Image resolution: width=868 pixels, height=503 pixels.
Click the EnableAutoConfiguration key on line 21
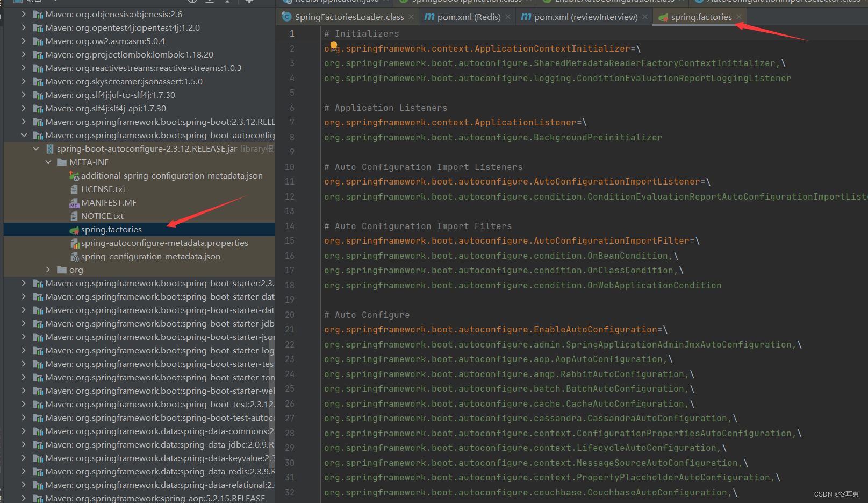pyautogui.click(x=490, y=329)
